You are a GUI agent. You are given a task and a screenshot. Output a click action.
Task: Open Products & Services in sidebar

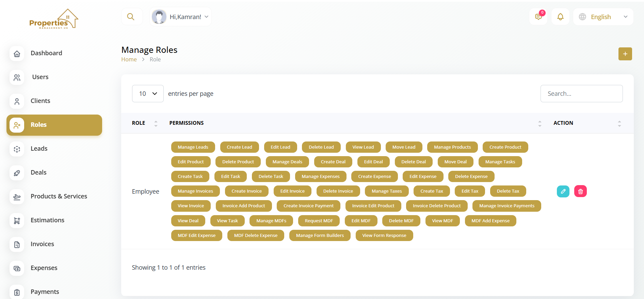59,196
